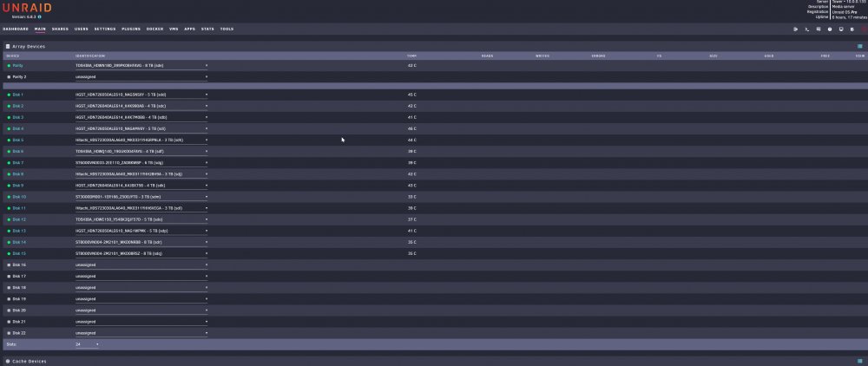The image size is (868, 366).
Task: Open the Users tab
Action: 82,29
